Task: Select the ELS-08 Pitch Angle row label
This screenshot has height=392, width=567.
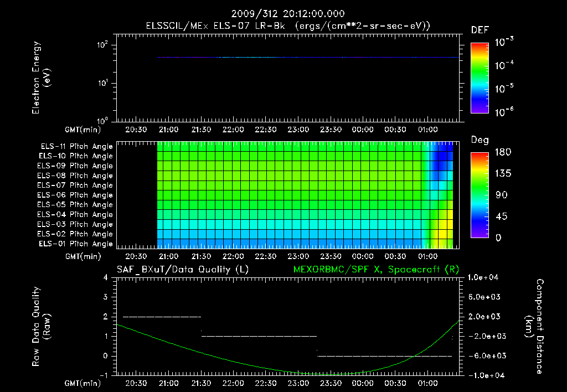Action: click(x=75, y=176)
